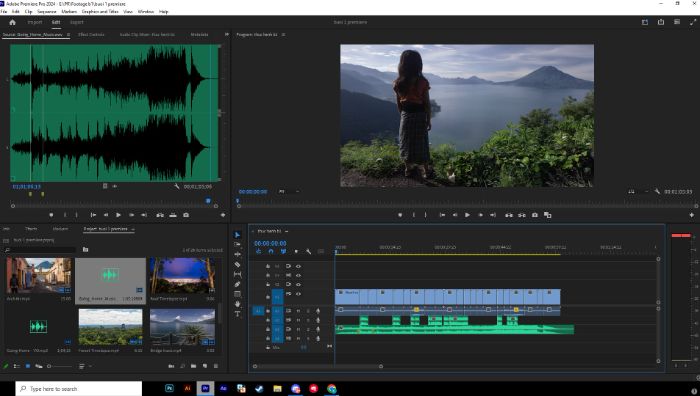Switch to Effect Controls tab
The width and height of the screenshot is (700, 396).
pos(91,34)
